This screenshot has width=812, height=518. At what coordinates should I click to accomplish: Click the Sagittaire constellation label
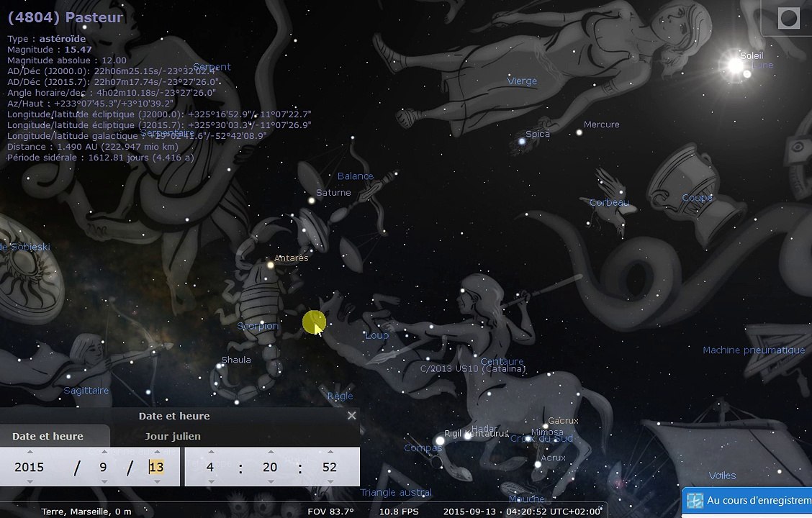[86, 391]
